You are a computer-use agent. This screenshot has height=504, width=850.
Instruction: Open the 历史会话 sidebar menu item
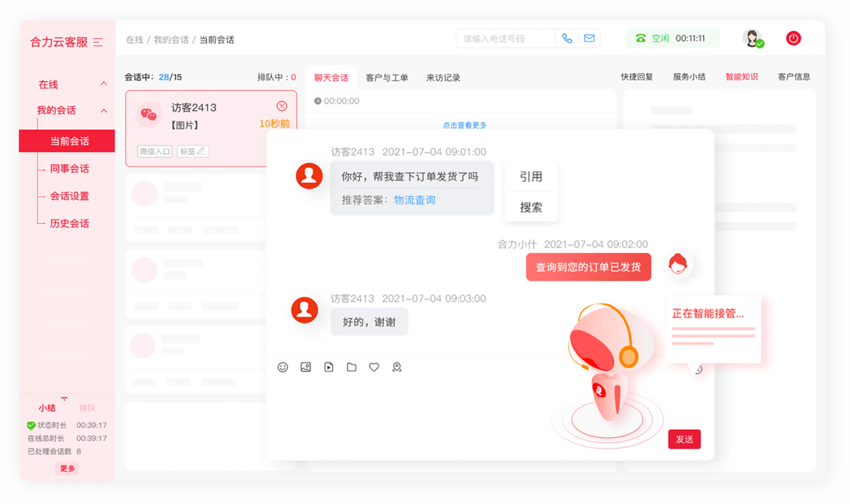coord(69,223)
